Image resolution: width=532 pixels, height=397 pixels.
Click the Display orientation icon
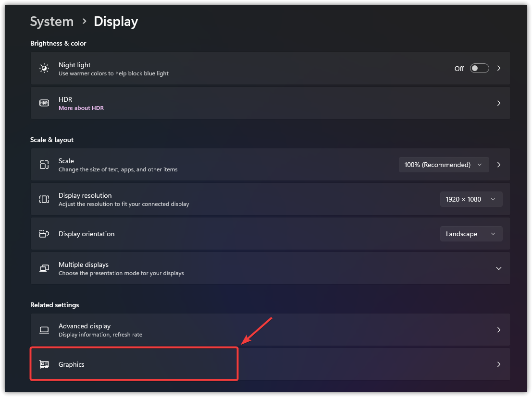coord(44,234)
